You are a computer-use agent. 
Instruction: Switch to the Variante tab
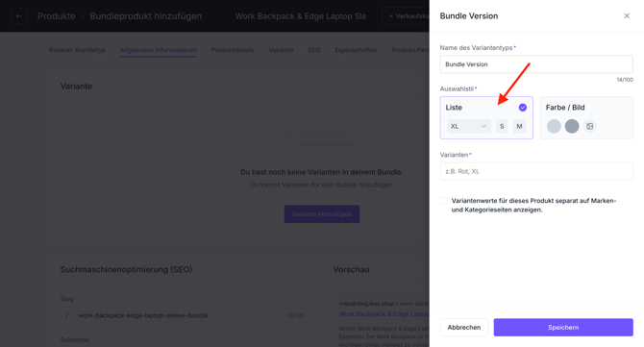tap(281, 50)
